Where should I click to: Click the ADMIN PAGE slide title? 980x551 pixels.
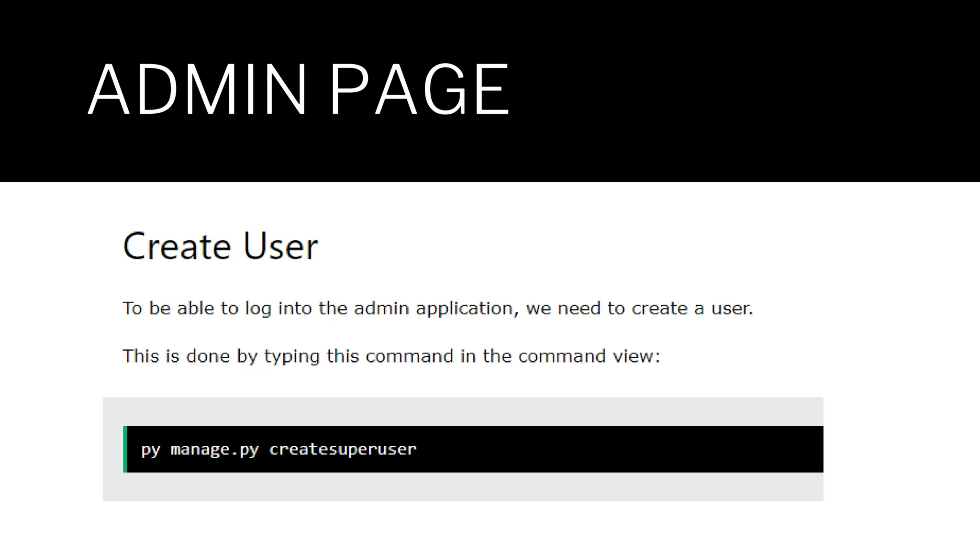pyautogui.click(x=299, y=89)
